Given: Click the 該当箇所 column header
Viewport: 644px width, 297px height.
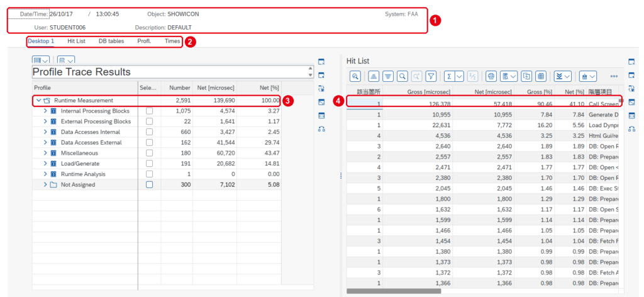Looking at the screenshot, I should 365,92.
